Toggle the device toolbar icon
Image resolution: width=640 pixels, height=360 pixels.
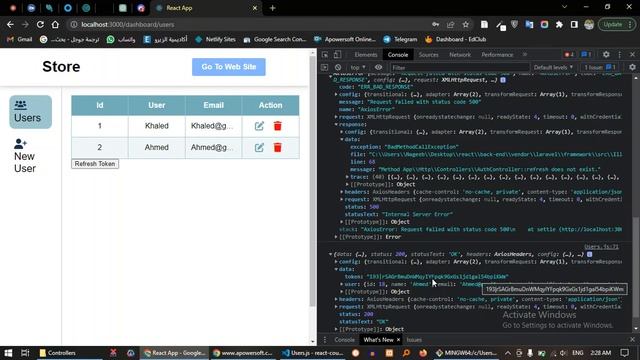[338, 54]
